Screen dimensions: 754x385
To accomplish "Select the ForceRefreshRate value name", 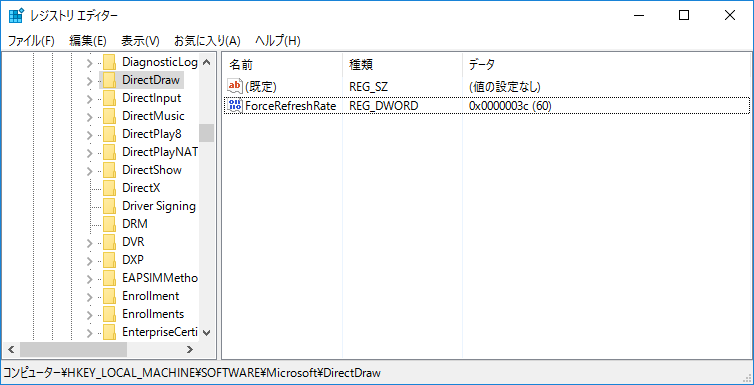I will click(290, 106).
